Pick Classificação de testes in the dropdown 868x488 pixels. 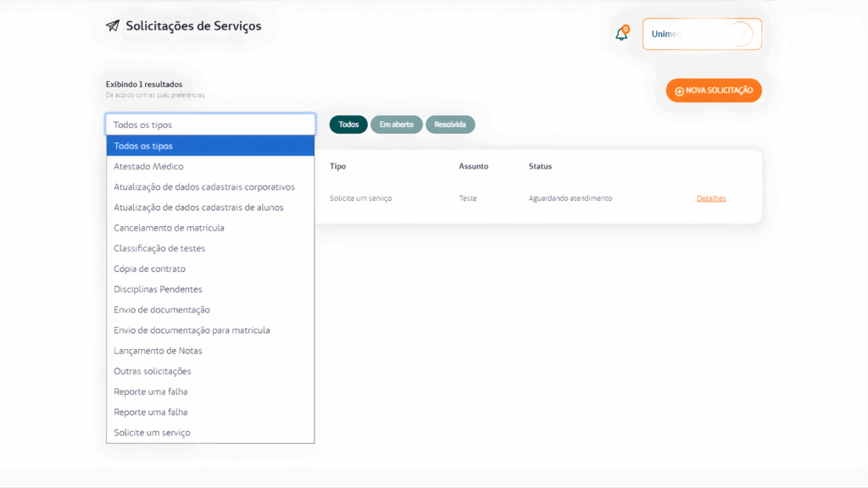click(x=159, y=248)
